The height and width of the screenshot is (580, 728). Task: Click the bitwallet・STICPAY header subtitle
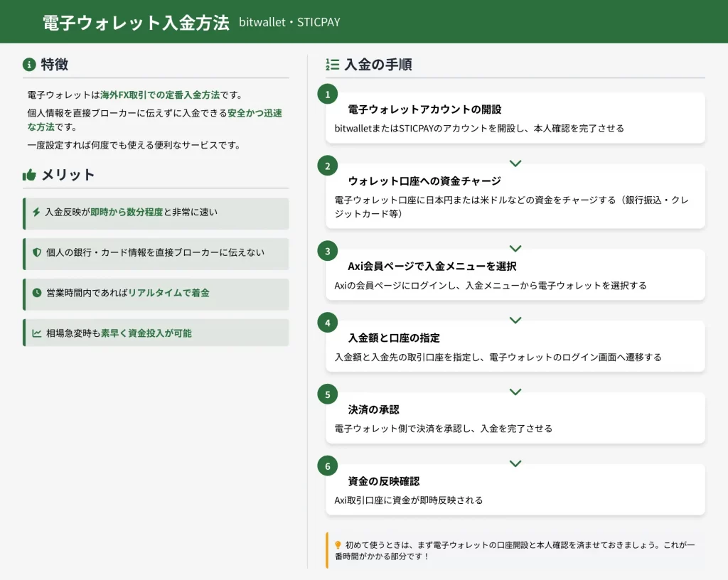pos(289,23)
